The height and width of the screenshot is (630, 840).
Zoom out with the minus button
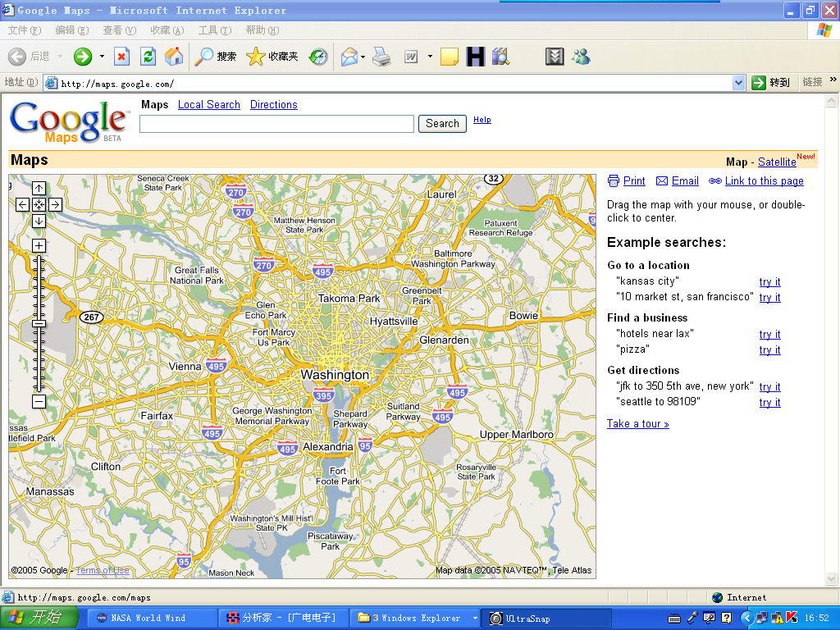(x=39, y=401)
